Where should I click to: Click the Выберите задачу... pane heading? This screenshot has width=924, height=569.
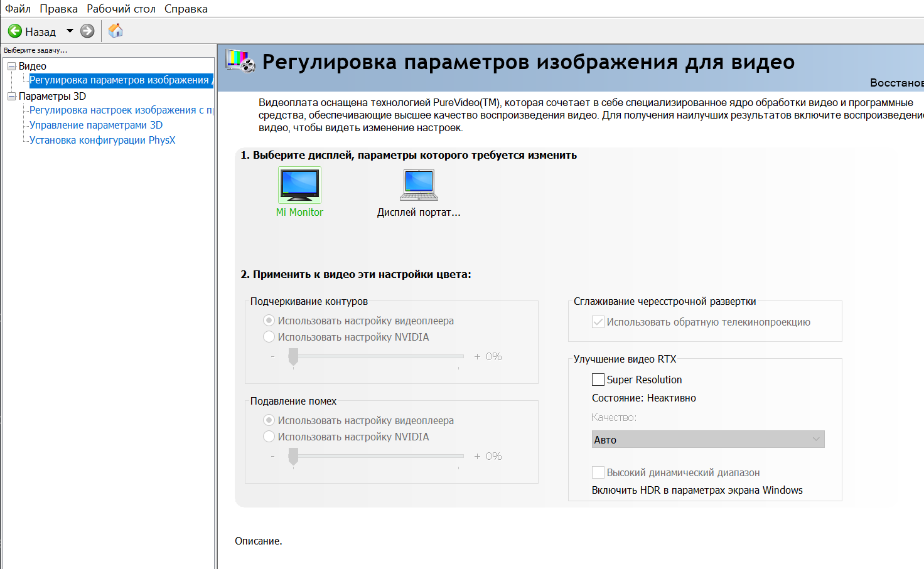pyautogui.click(x=35, y=50)
